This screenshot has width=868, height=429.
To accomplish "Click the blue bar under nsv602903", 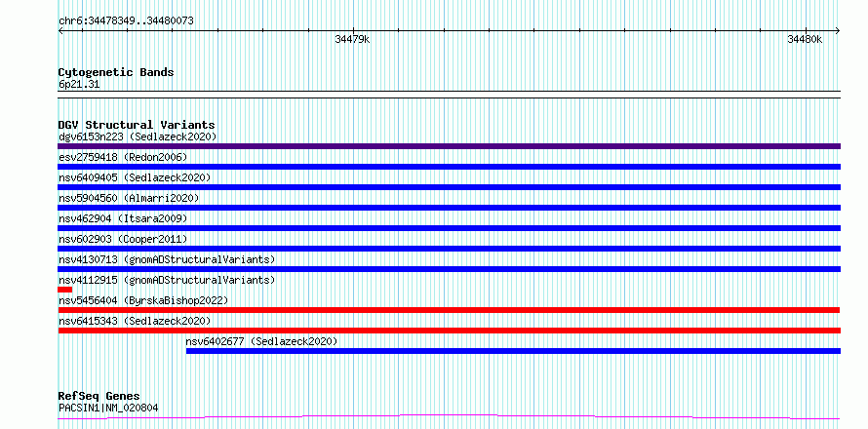I will tap(449, 249).
